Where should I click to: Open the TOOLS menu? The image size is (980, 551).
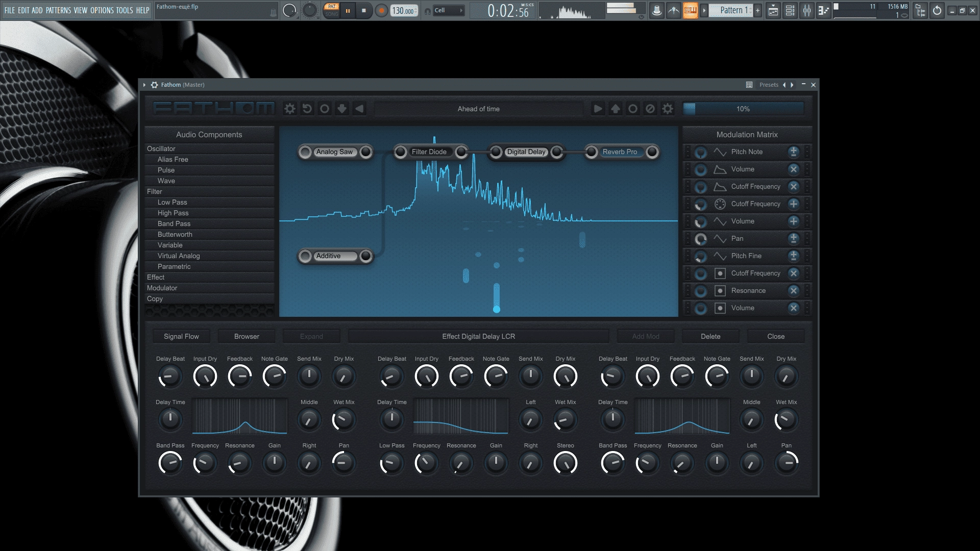pos(125,10)
